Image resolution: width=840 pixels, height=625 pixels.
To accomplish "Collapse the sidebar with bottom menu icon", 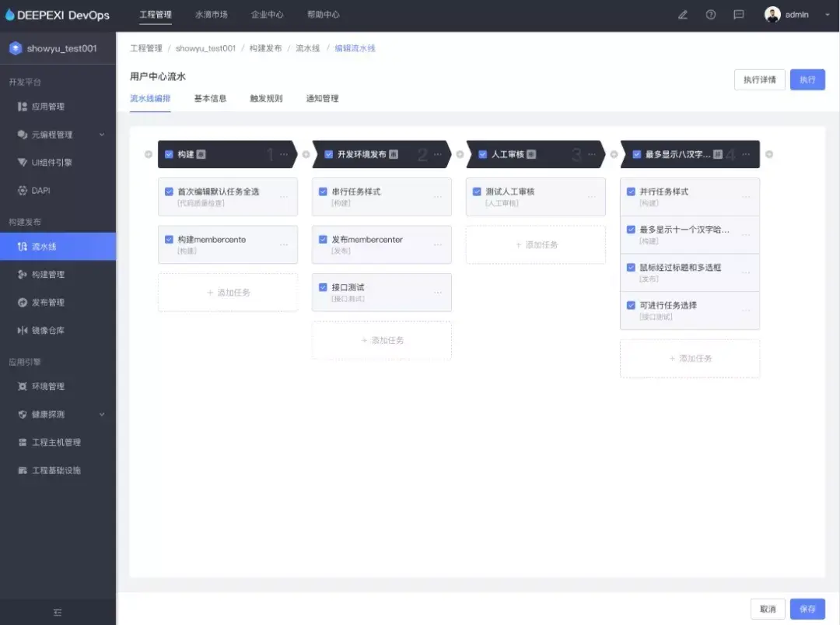I will (58, 612).
